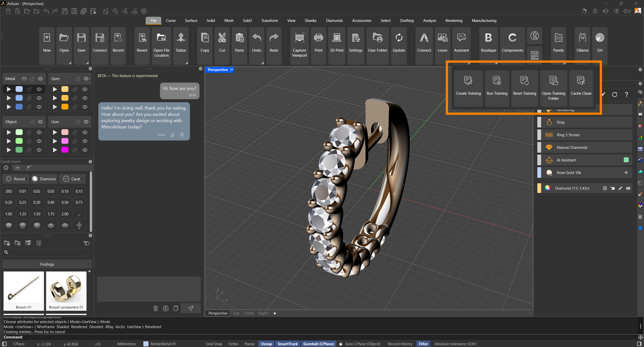The width and height of the screenshot is (644, 347).
Task: Toggle visibility of the Metal layer group
Action: pyautogui.click(x=40, y=79)
